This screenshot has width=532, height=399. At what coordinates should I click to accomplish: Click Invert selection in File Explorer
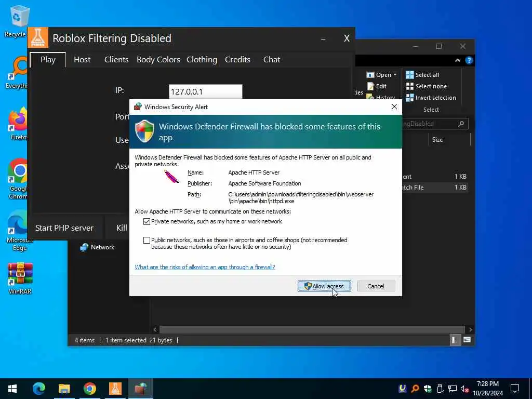[x=431, y=98]
